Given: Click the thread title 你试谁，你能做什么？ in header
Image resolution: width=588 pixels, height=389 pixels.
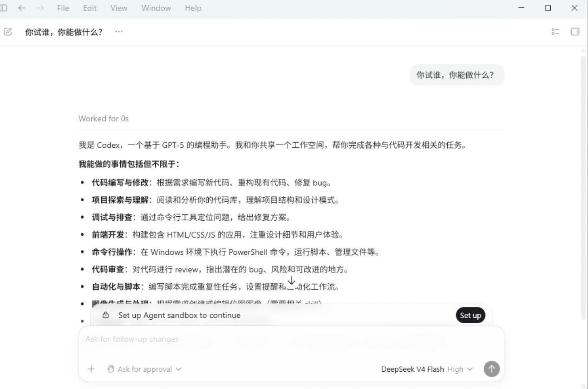Looking at the screenshot, I should click(64, 32).
